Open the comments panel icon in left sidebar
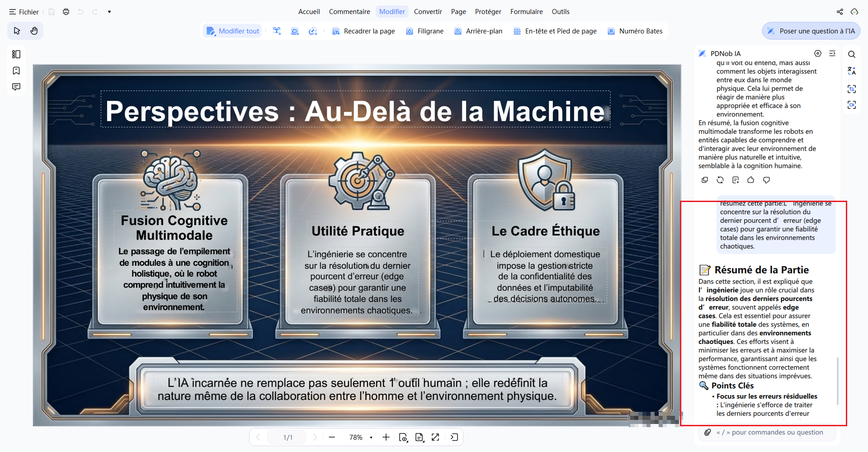The height and width of the screenshot is (452, 868). [x=16, y=87]
